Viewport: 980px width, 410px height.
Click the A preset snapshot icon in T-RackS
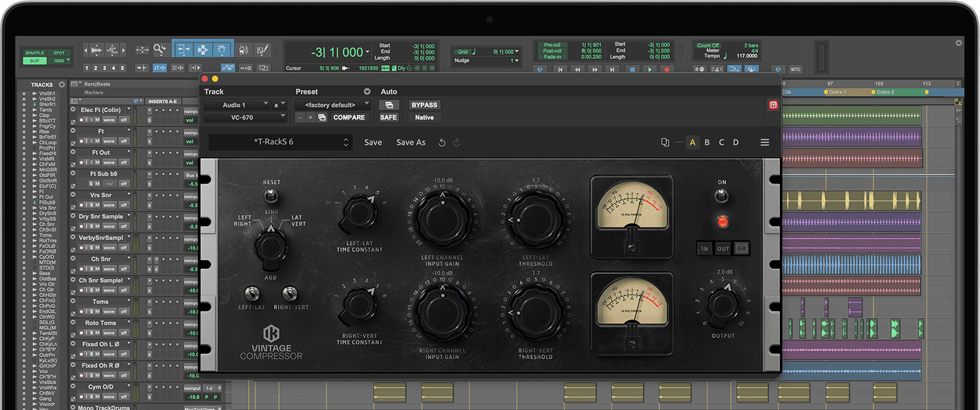point(693,142)
